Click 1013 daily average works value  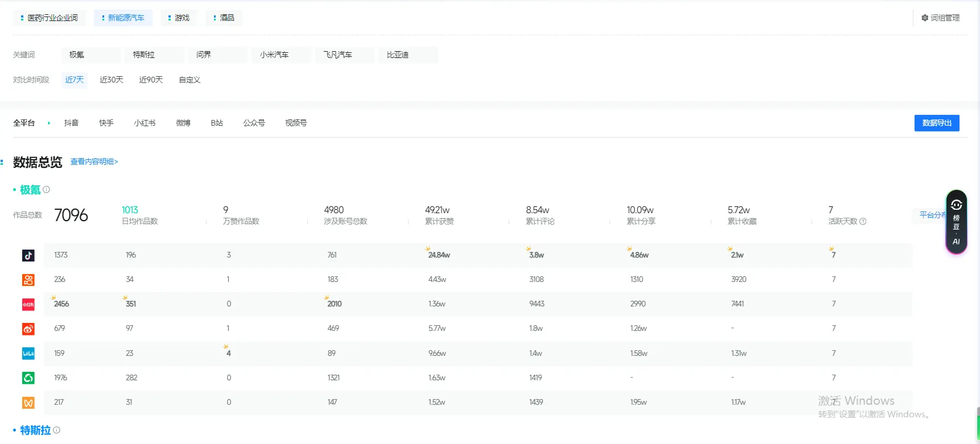pyautogui.click(x=130, y=210)
